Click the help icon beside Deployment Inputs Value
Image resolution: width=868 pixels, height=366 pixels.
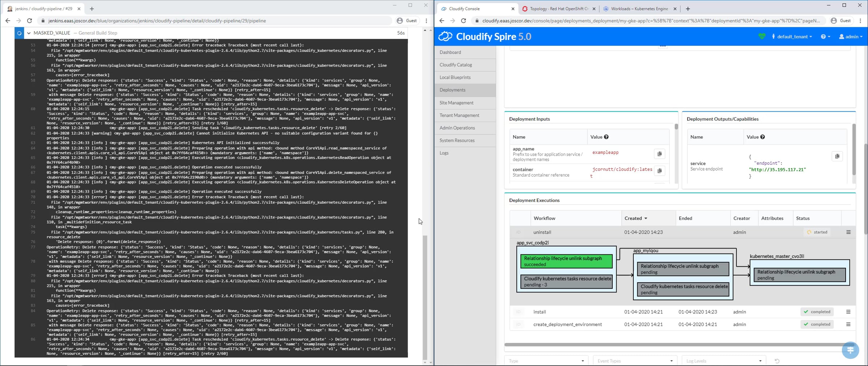606,137
